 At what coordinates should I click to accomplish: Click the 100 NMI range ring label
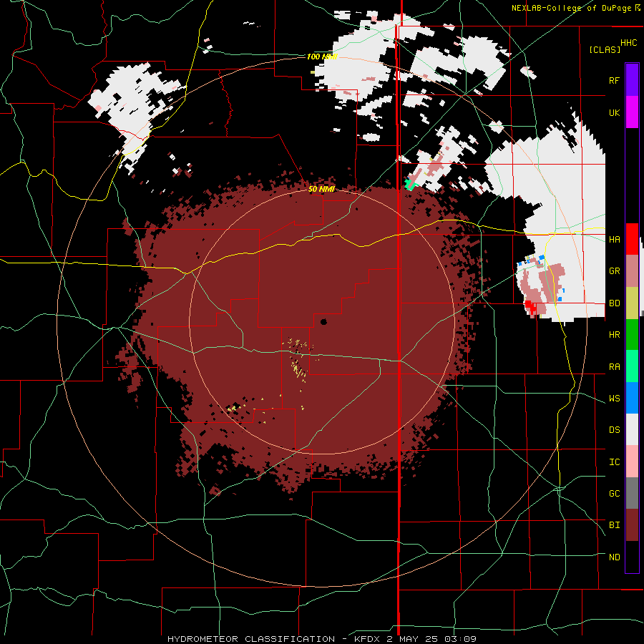coord(322,57)
